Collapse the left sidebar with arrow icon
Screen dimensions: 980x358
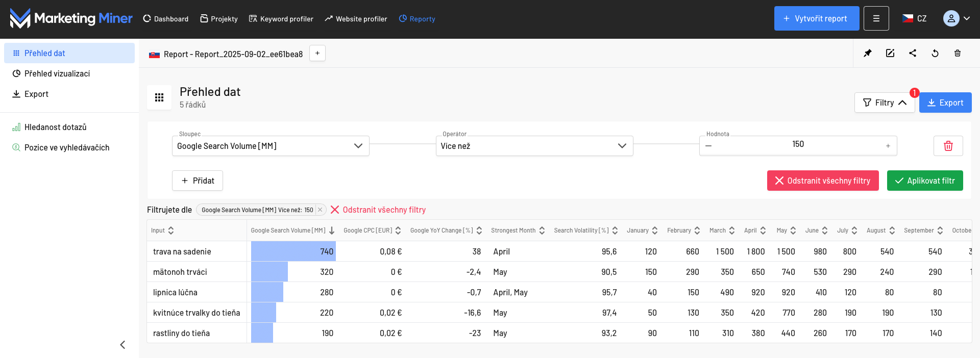coord(122,345)
